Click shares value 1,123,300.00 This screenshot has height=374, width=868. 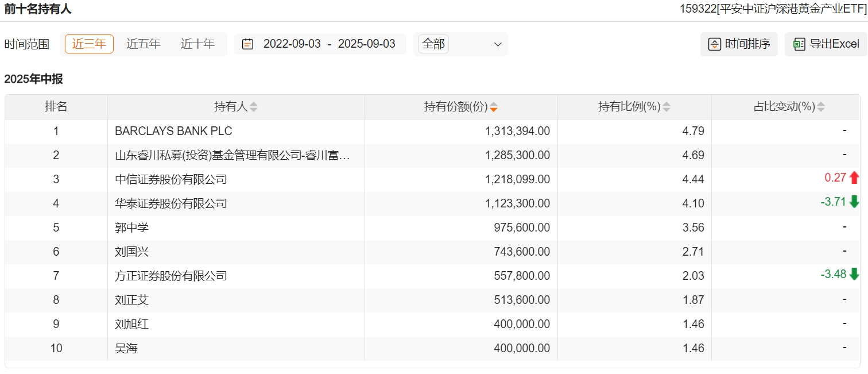pos(517,203)
